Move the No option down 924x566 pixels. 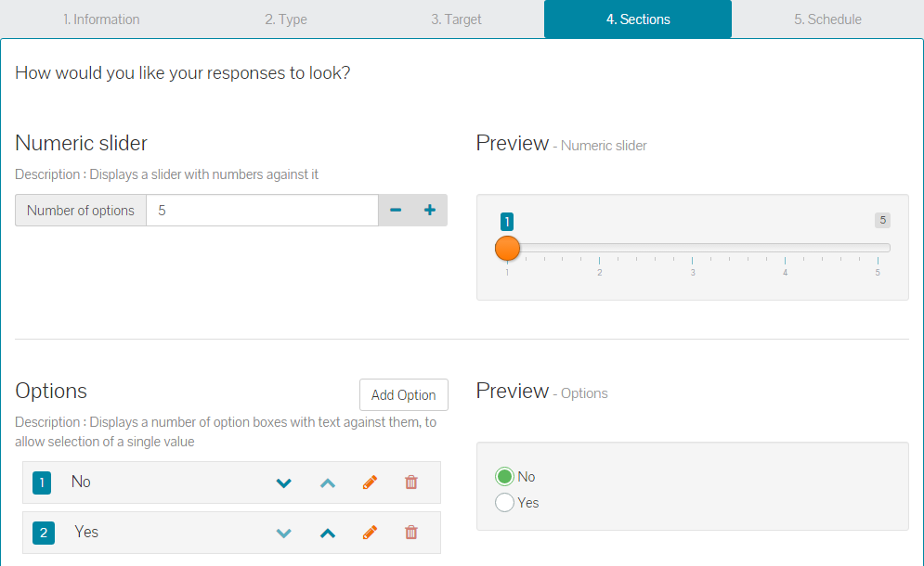(x=284, y=483)
